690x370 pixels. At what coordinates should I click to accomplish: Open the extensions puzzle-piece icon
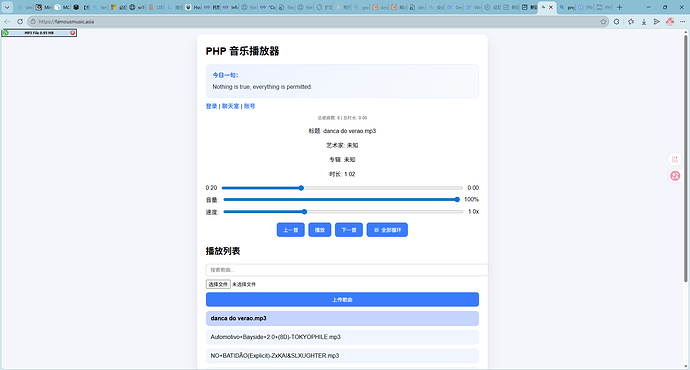(631, 22)
